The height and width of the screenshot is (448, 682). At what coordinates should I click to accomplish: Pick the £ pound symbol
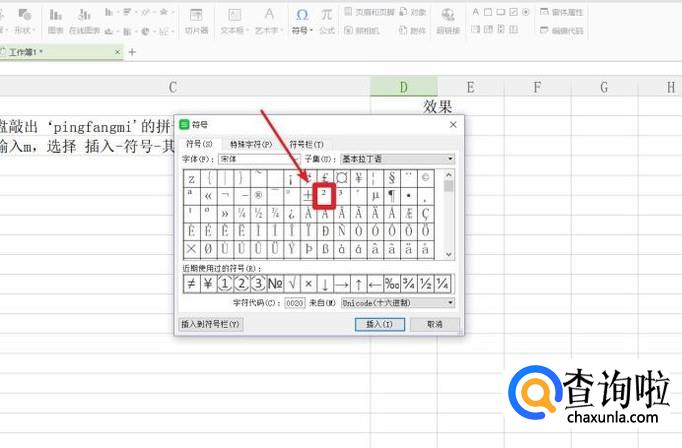tap(324, 178)
